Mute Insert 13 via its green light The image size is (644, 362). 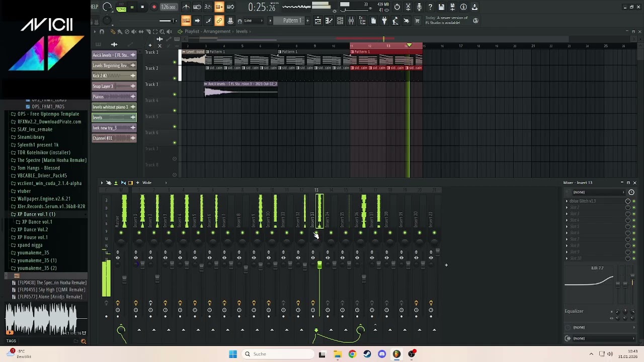click(316, 232)
